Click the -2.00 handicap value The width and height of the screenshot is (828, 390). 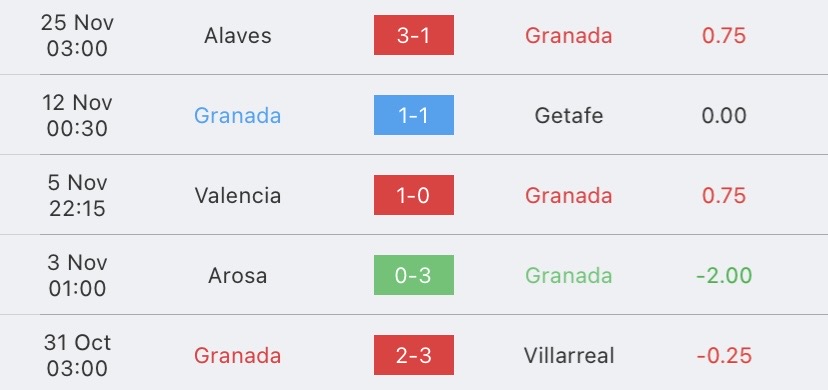(724, 275)
